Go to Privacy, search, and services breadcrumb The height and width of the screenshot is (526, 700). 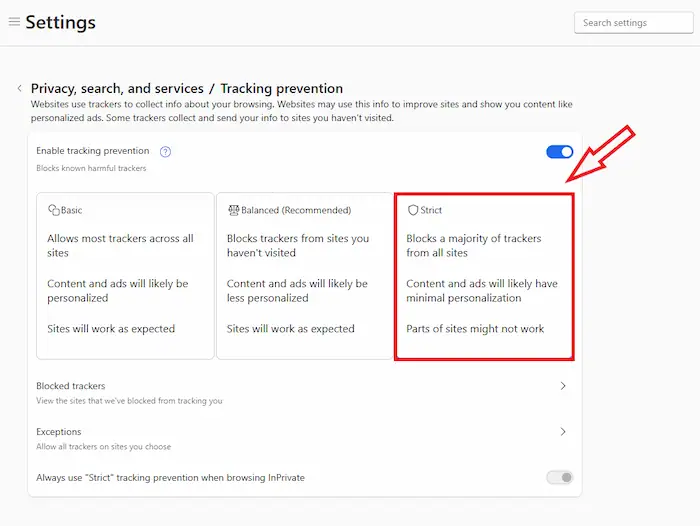[x=117, y=89]
